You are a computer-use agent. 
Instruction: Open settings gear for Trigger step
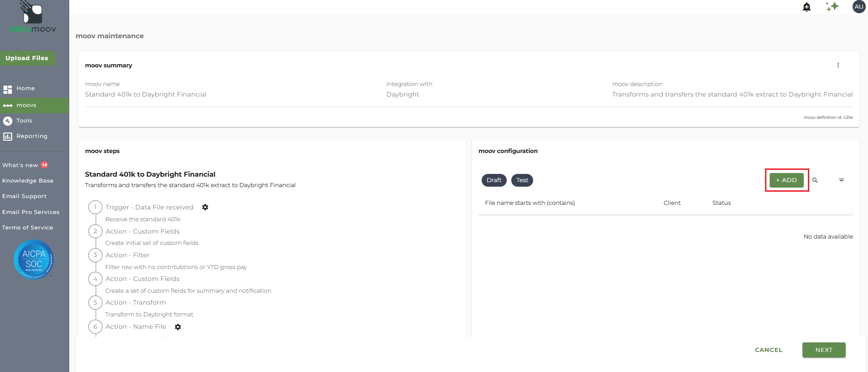pos(205,207)
